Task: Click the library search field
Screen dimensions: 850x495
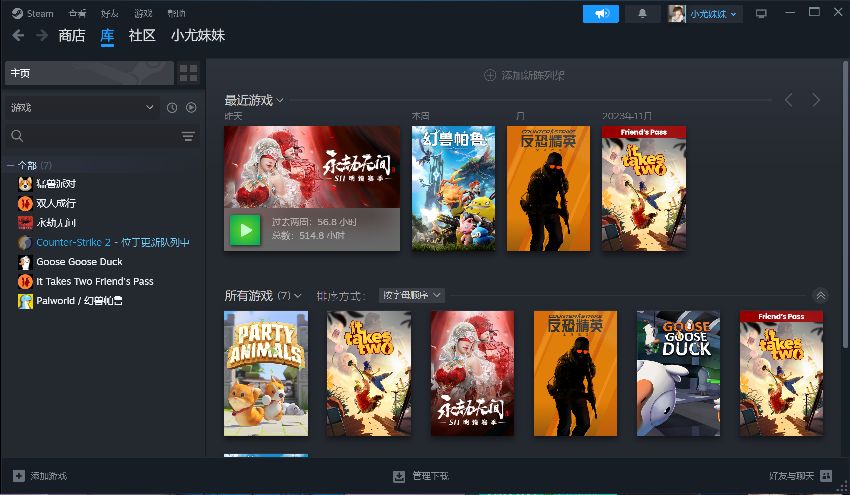Action: pos(102,136)
